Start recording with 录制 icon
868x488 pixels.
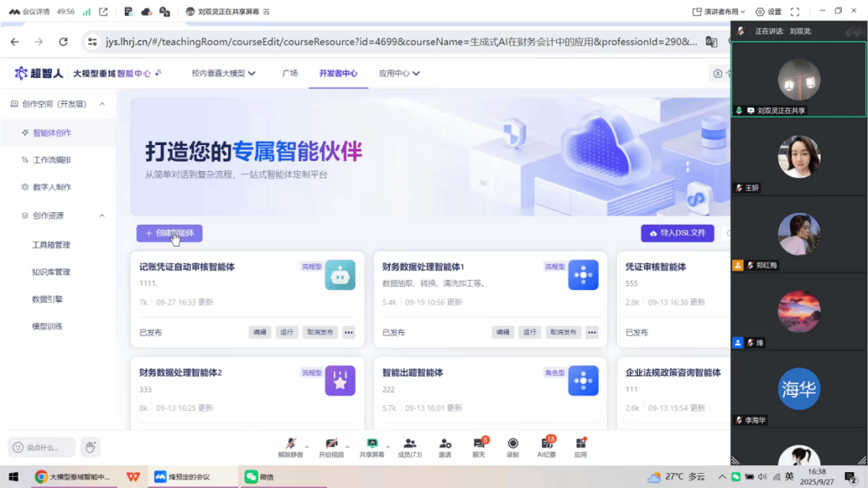click(x=513, y=445)
